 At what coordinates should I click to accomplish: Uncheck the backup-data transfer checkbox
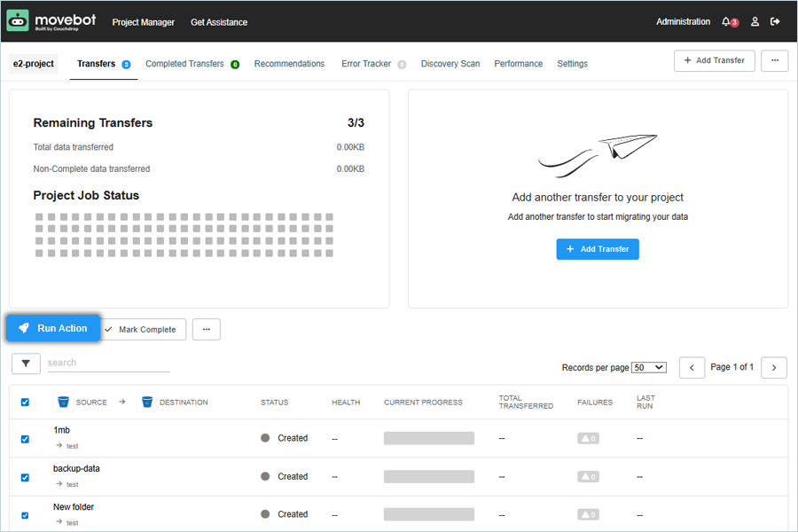click(25, 477)
